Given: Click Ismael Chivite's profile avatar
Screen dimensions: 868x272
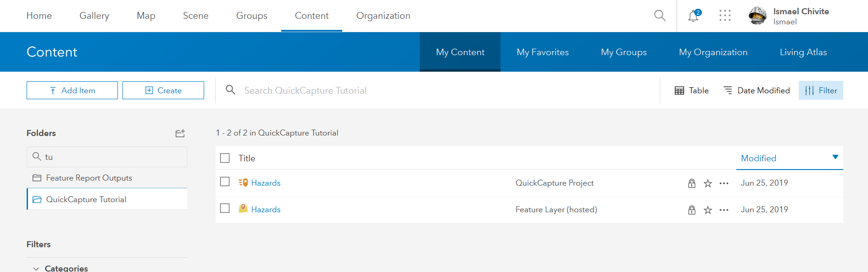Looking at the screenshot, I should tap(757, 16).
